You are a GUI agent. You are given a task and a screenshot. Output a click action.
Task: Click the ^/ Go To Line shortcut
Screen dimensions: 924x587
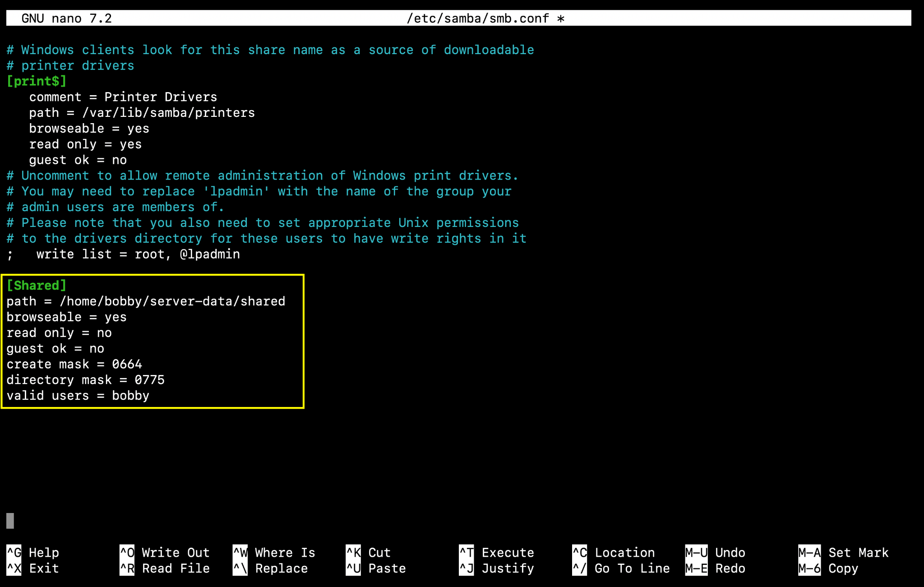click(x=621, y=568)
